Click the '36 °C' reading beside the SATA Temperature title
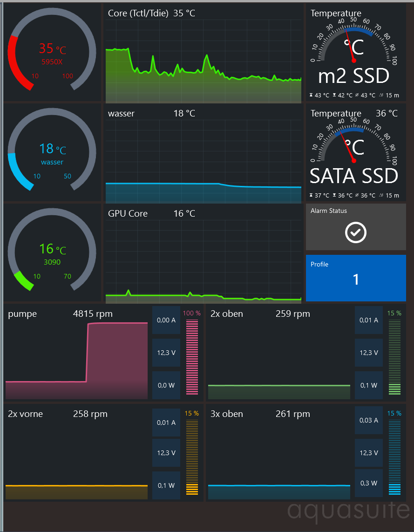414x532 pixels. coord(387,113)
